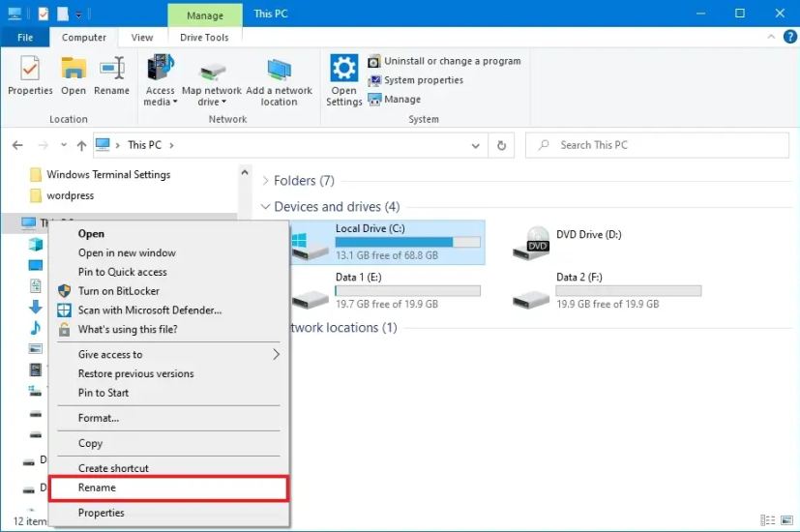Viewport: 800px width, 532px height.
Task: Expand the Give access to submenu
Action: (275, 354)
